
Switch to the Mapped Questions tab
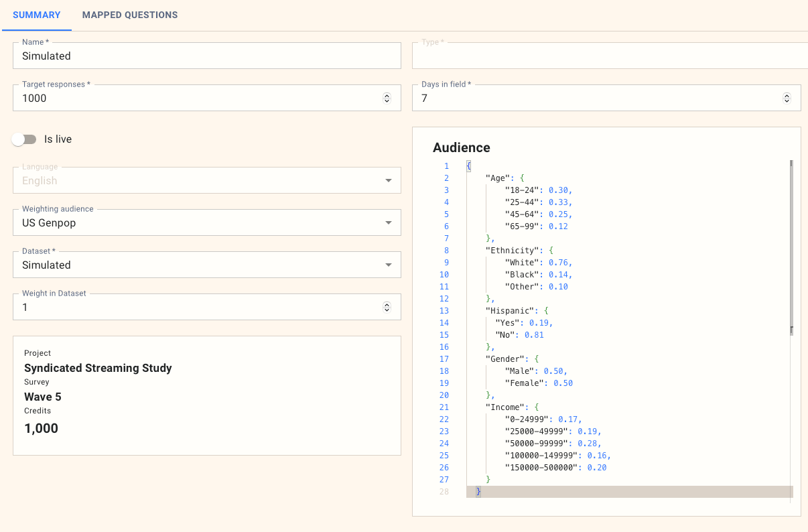(x=129, y=15)
